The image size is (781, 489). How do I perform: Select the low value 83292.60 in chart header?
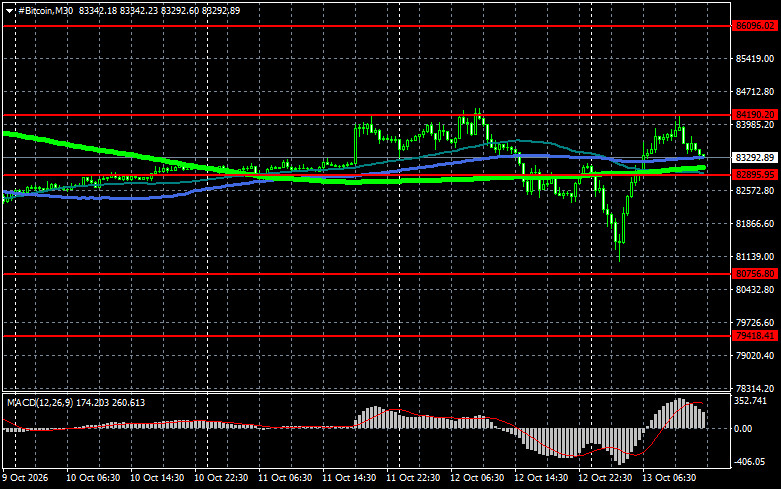180,10
